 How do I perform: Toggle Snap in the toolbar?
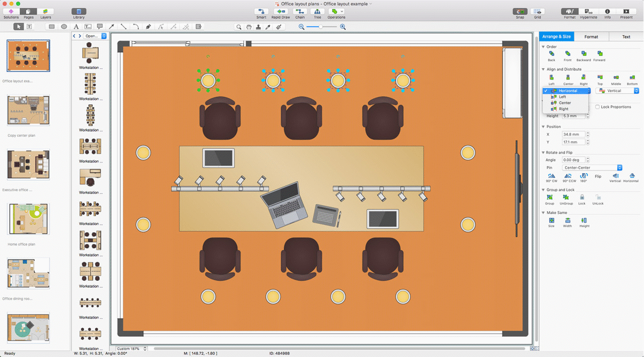pos(520,12)
